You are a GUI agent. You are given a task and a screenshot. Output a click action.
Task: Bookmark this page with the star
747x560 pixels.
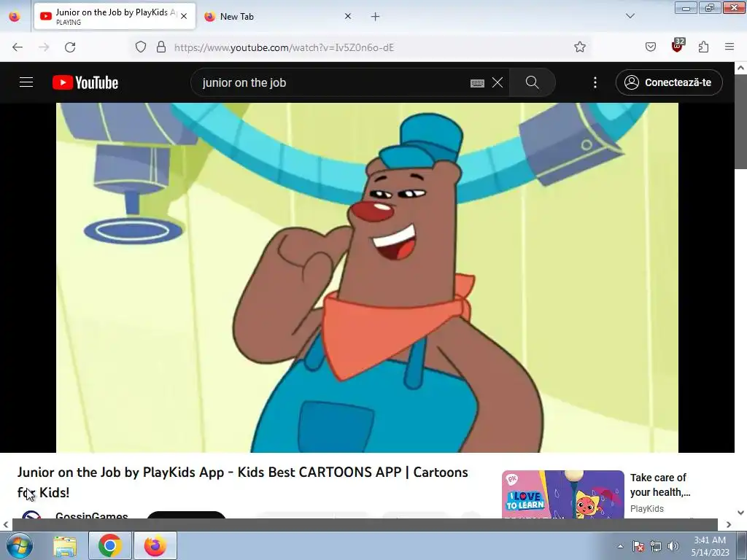(580, 47)
